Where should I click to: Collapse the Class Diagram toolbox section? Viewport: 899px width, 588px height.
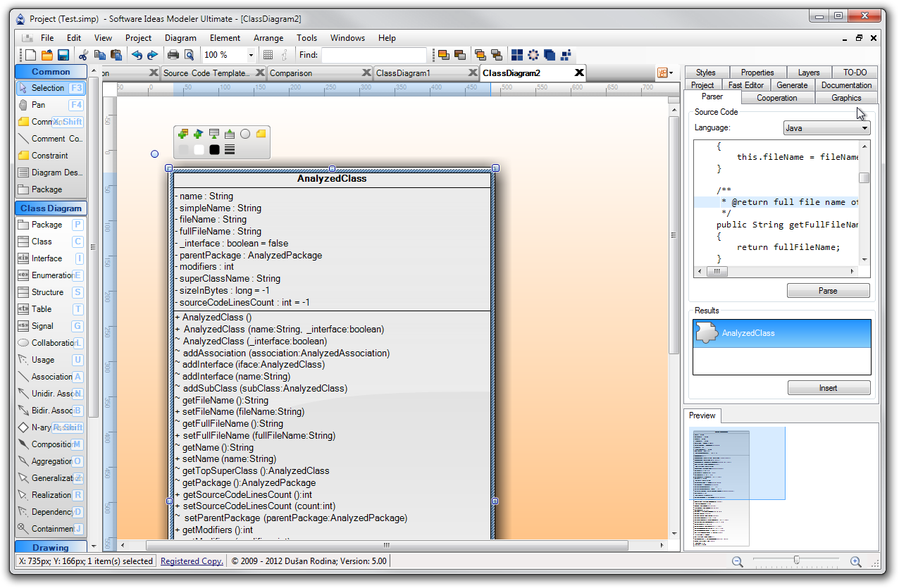pos(51,208)
